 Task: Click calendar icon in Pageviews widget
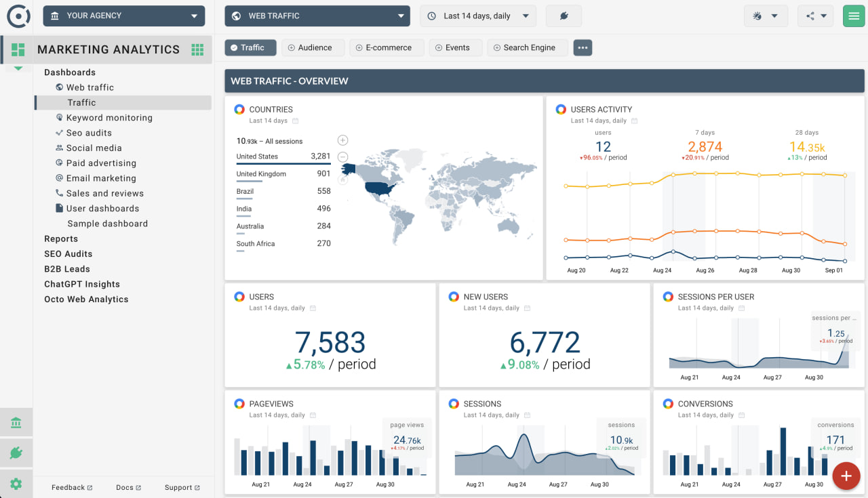point(313,415)
